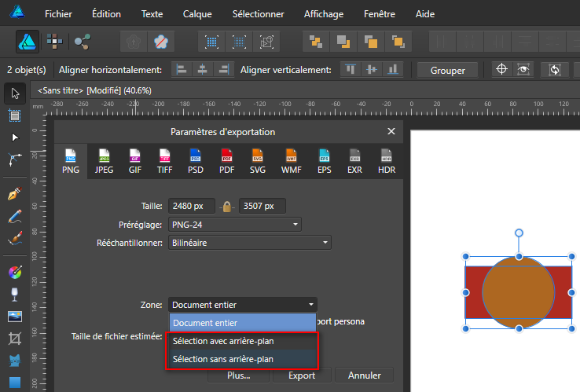The width and height of the screenshot is (580, 392).
Task: Toggle the isometric transform icon
Action: tap(266, 42)
